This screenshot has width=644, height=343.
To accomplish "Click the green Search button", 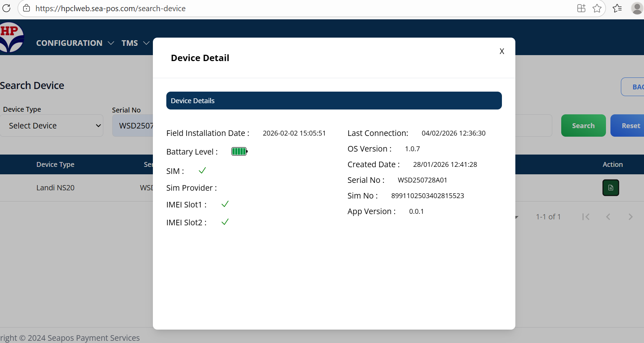I will (x=583, y=126).
